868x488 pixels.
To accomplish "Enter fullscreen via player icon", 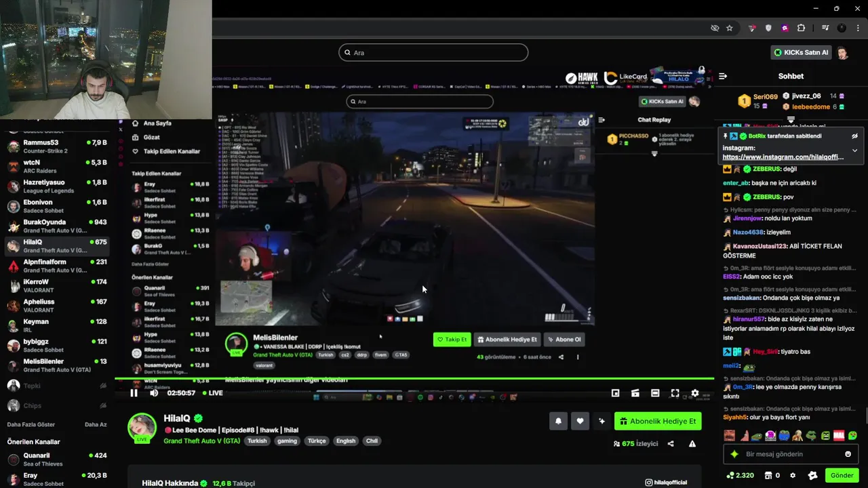I will (675, 393).
